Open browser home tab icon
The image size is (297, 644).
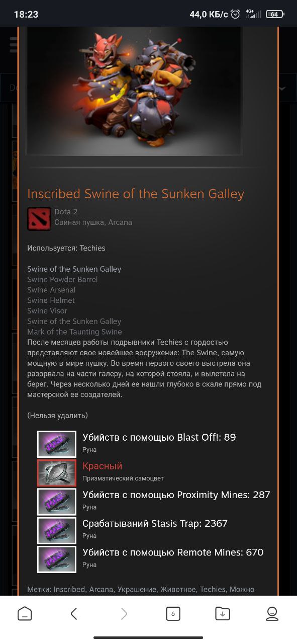(25, 613)
